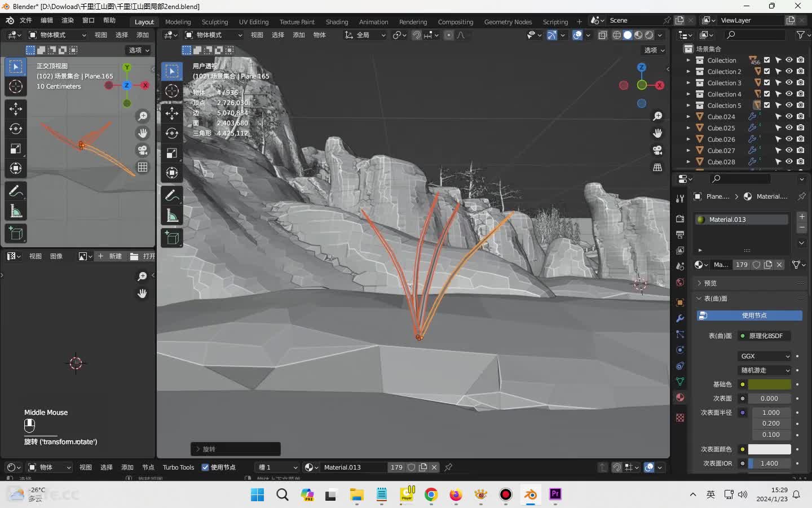This screenshot has height=508, width=812.
Task: Hide Cube.024 with eye icon
Action: coord(789,117)
